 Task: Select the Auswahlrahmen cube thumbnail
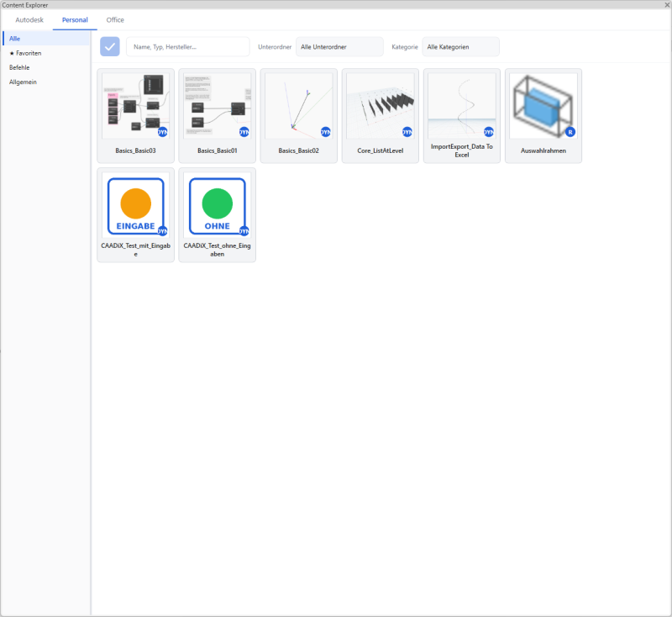543,105
